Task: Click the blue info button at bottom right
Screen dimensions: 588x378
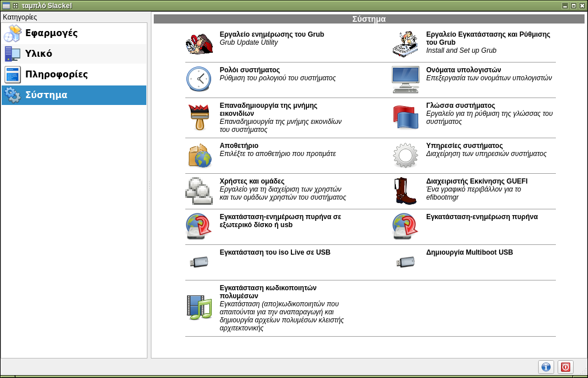Action: (546, 367)
